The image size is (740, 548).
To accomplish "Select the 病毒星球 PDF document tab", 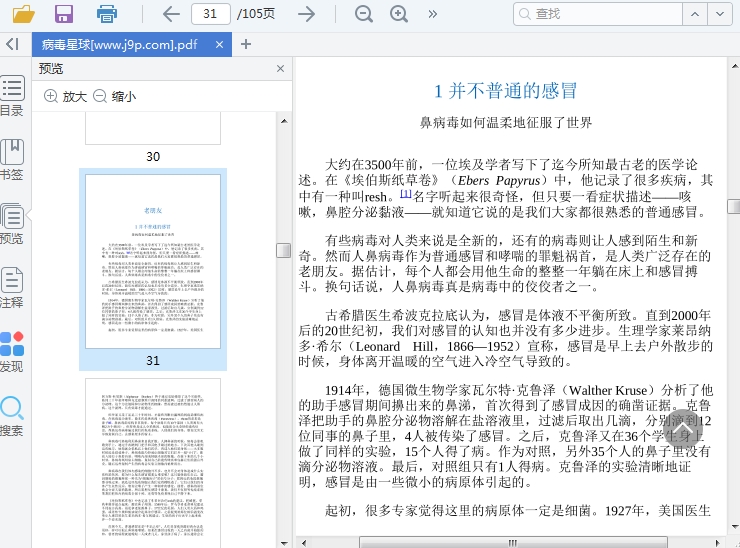I will (x=119, y=44).
